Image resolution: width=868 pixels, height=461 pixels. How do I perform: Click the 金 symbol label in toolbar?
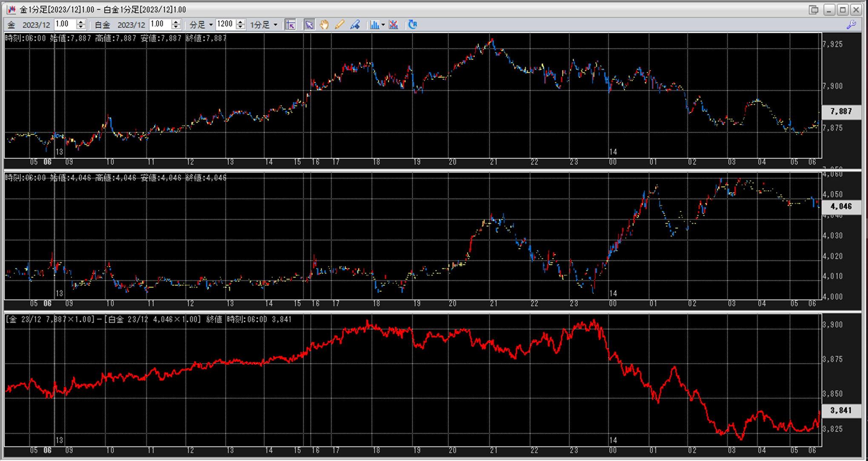11,25
